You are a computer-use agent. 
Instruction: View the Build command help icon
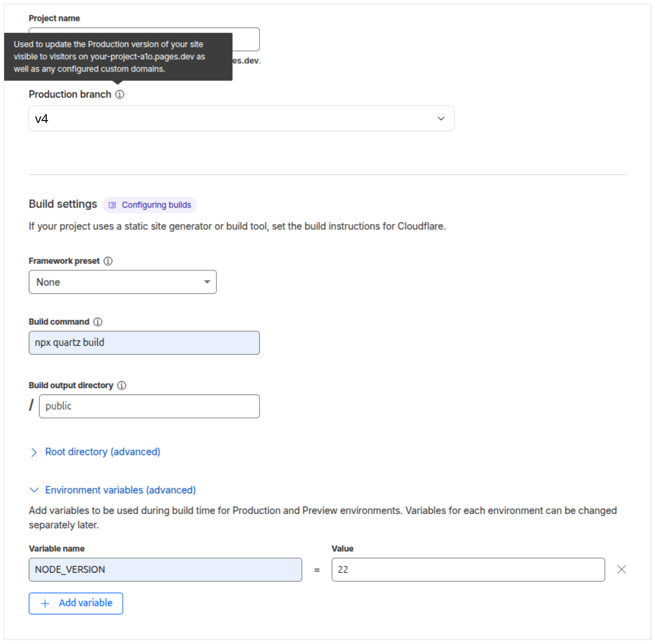98,322
